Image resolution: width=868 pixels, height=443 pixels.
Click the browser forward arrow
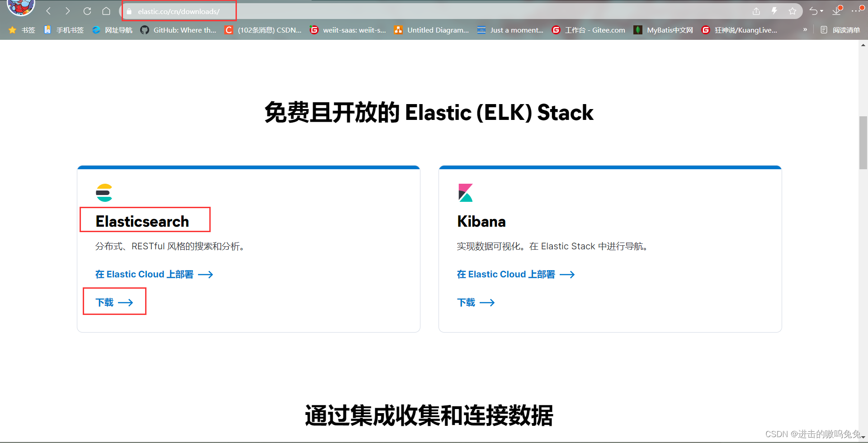pos(67,11)
